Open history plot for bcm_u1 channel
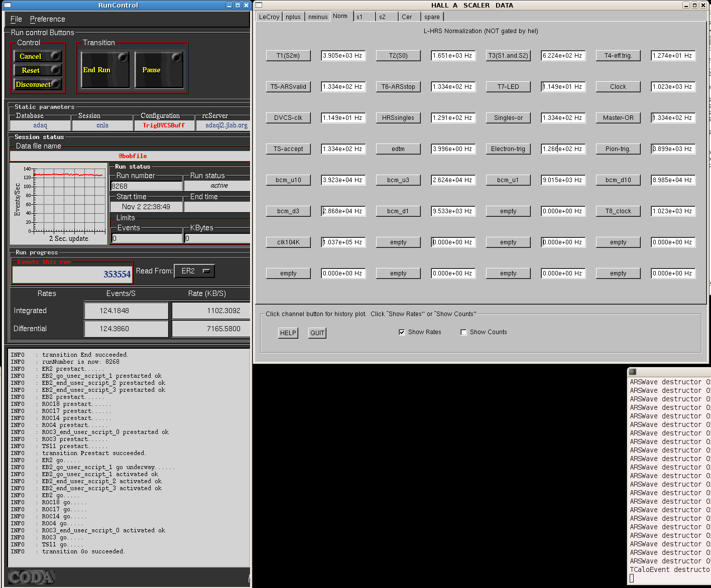Image resolution: width=711 pixels, height=588 pixels. point(508,180)
